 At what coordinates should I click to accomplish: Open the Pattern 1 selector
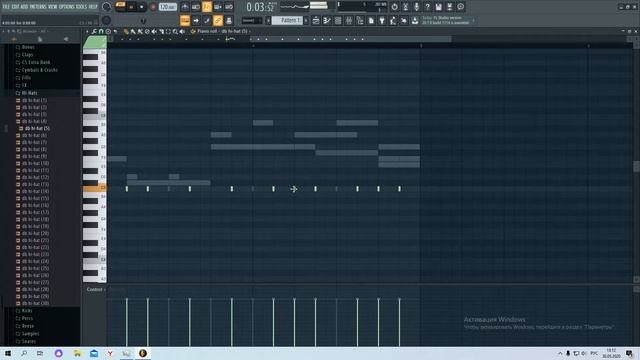coord(287,20)
